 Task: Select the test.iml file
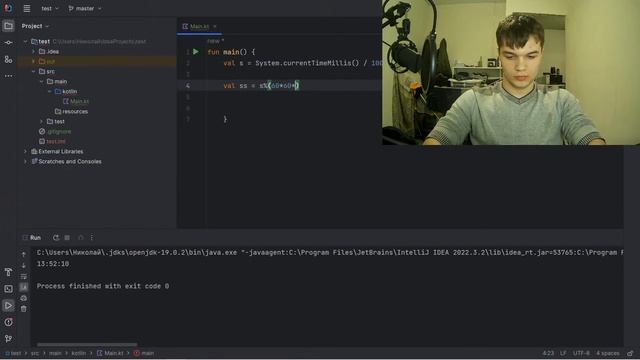pos(52,141)
